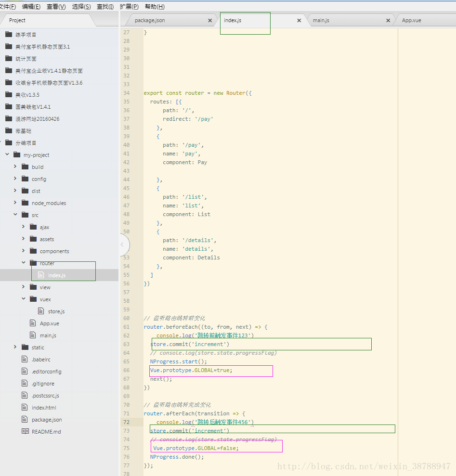456x476 pixels.
Task: Close the package.json tab
Action: point(210,20)
